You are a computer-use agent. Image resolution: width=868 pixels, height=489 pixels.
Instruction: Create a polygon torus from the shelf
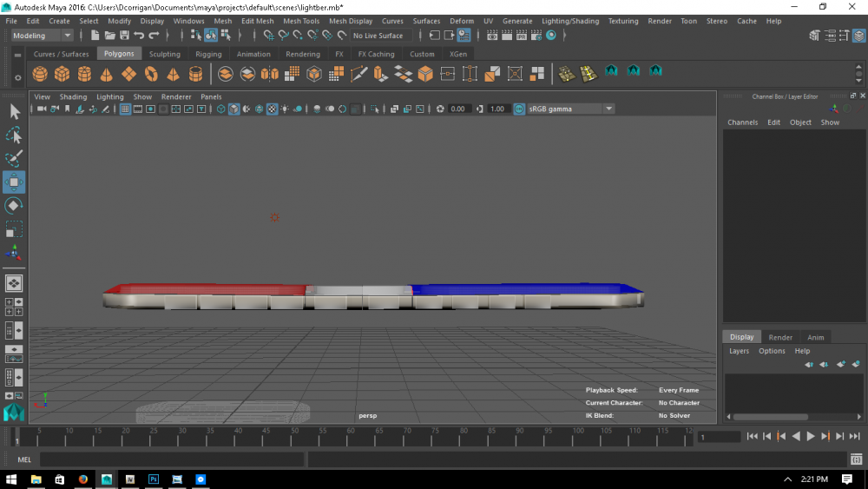click(151, 74)
